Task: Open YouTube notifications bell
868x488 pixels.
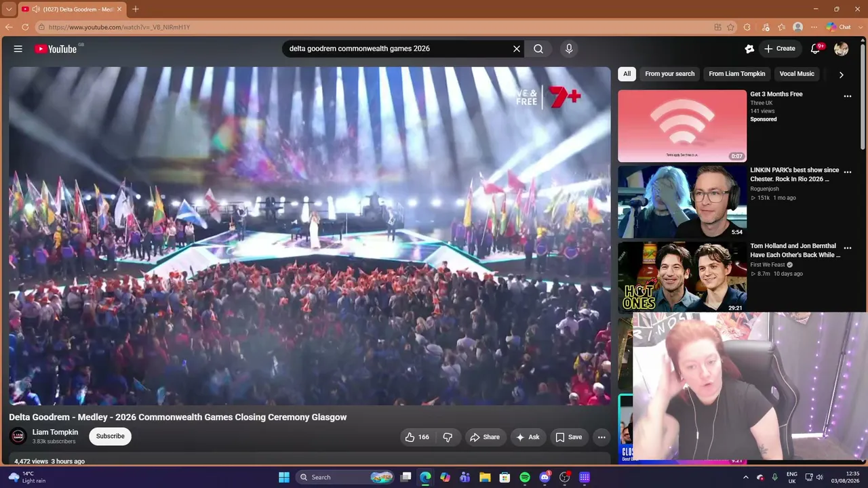Action: pos(816,49)
